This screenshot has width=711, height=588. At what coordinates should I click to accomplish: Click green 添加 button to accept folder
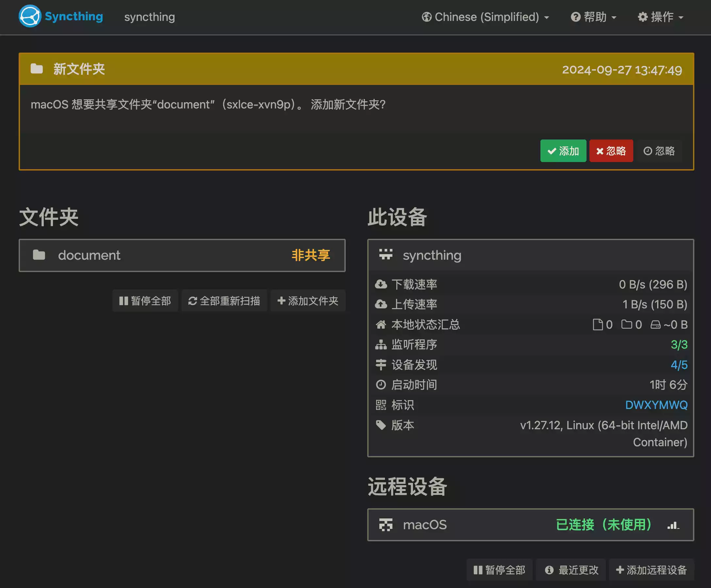point(563,151)
